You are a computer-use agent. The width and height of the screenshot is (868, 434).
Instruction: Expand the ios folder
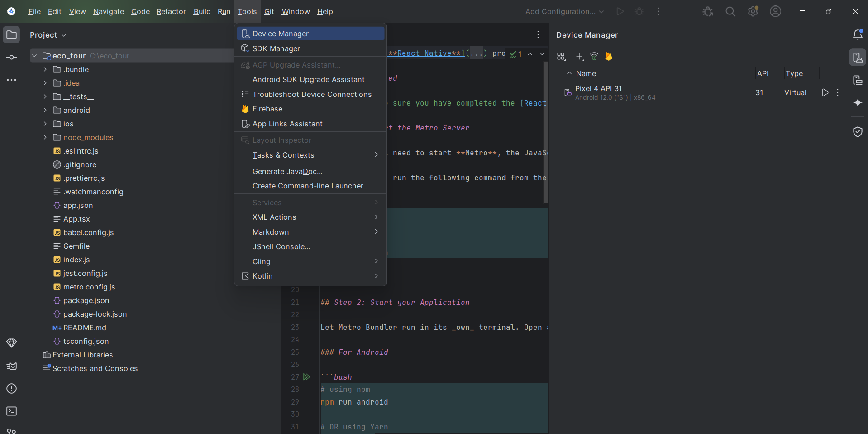click(x=45, y=124)
